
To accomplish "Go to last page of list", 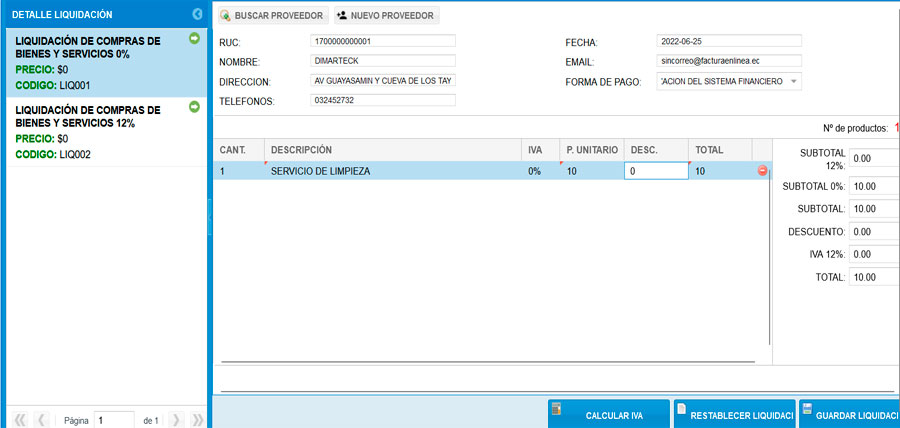I will [197, 420].
